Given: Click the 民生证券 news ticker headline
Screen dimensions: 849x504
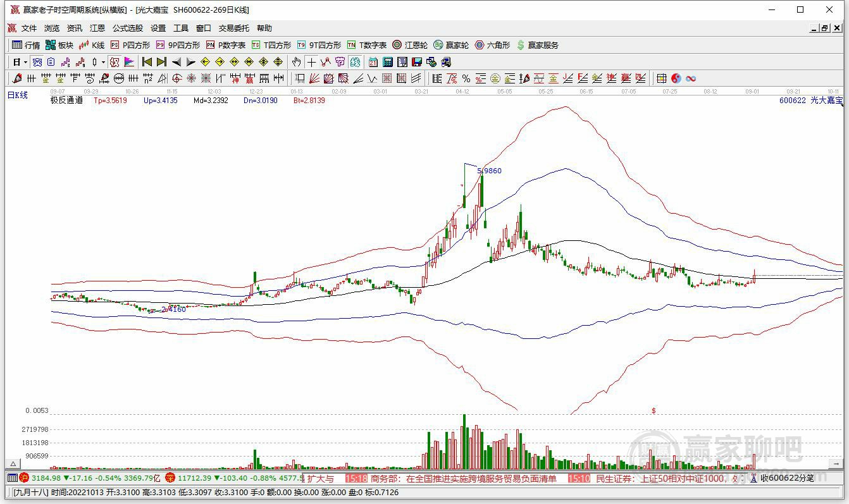Looking at the screenshot, I should pyautogui.click(x=667, y=479).
